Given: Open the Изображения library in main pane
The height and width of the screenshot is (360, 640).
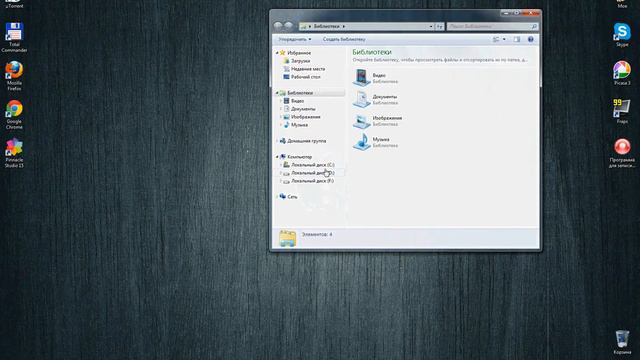Looking at the screenshot, I should (x=378, y=120).
